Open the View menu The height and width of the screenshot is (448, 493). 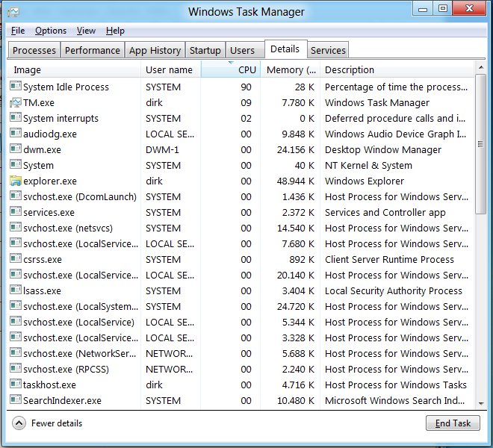(x=86, y=31)
